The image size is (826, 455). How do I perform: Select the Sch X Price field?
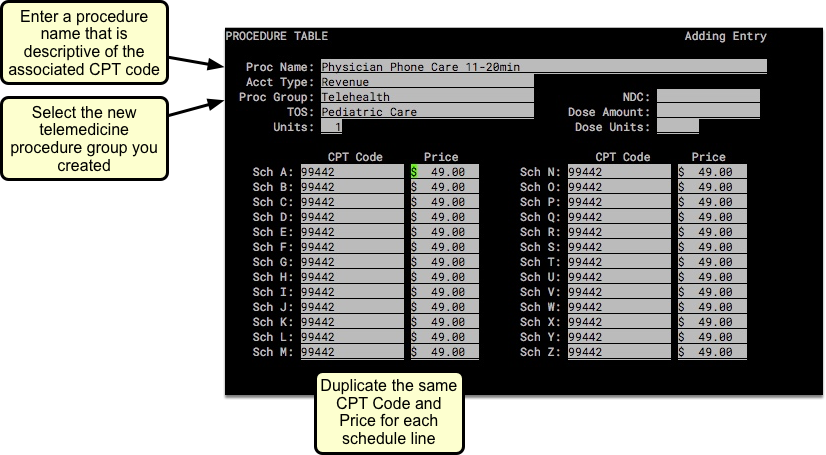pyautogui.click(x=712, y=322)
